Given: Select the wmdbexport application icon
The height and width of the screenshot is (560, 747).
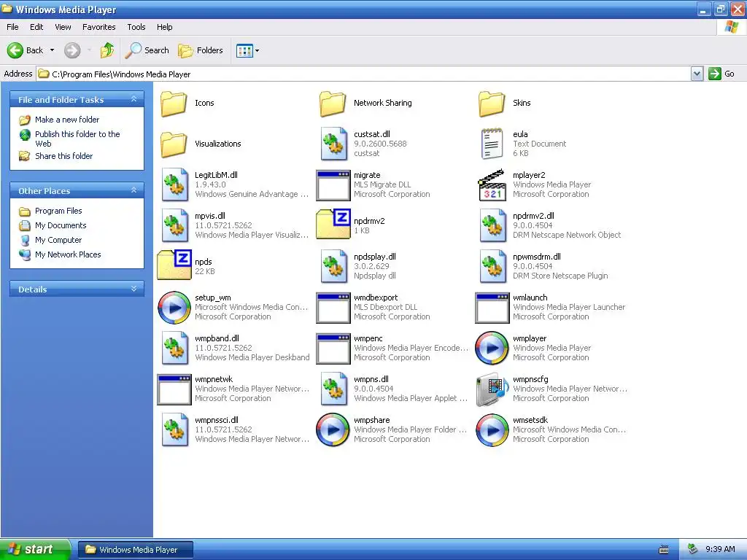Looking at the screenshot, I should pyautogui.click(x=333, y=308).
